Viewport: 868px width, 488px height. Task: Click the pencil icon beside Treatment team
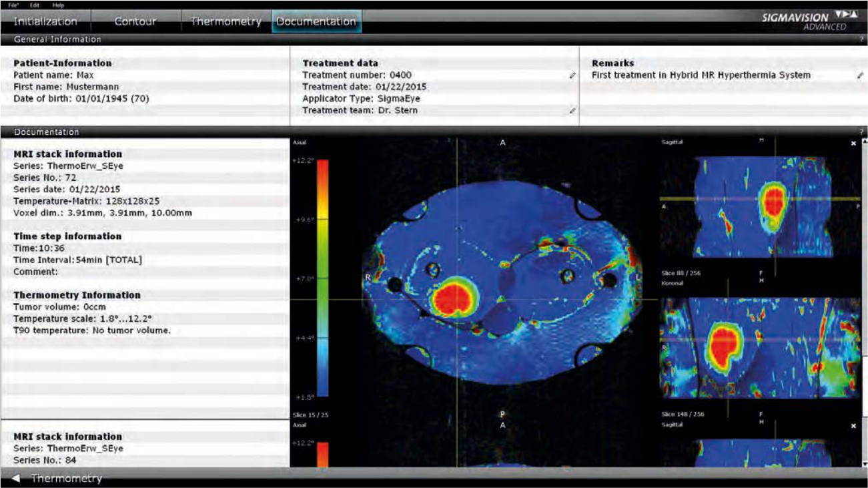(572, 111)
